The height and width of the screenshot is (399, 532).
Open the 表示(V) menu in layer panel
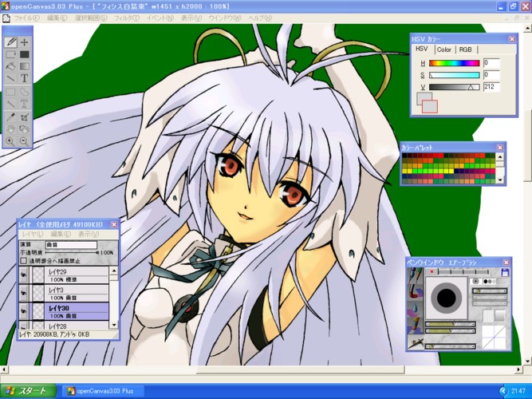[89, 234]
